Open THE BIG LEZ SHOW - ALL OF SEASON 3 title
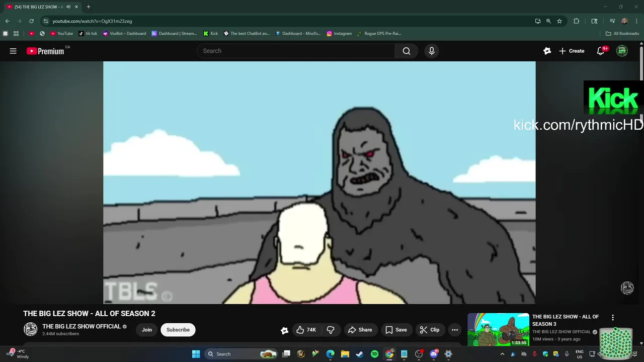The image size is (644, 362). tap(566, 320)
